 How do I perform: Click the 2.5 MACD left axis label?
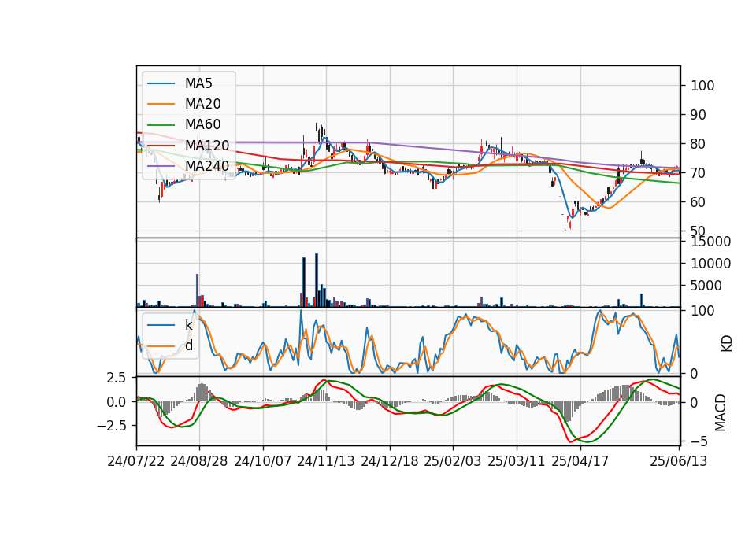(117, 378)
